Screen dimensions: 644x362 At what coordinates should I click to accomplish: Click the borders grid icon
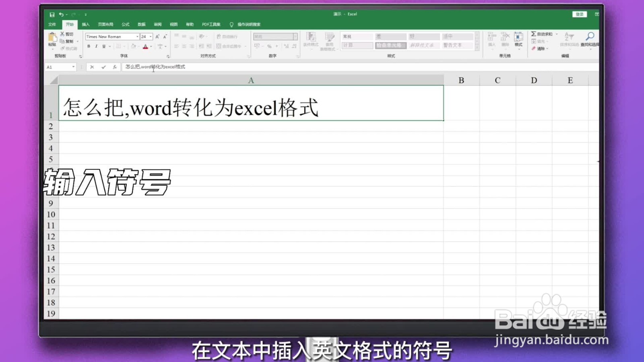coord(118,46)
